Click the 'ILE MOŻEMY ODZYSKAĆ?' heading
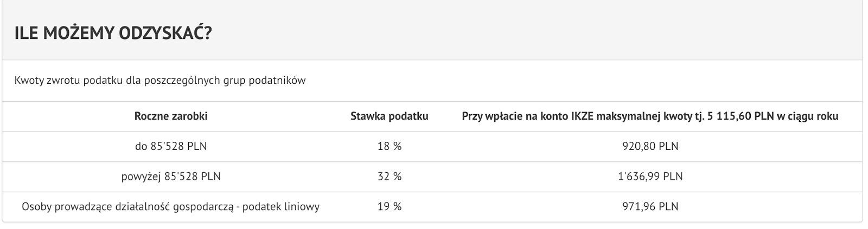Image resolution: width=868 pixels, height=229 pixels. [x=113, y=34]
